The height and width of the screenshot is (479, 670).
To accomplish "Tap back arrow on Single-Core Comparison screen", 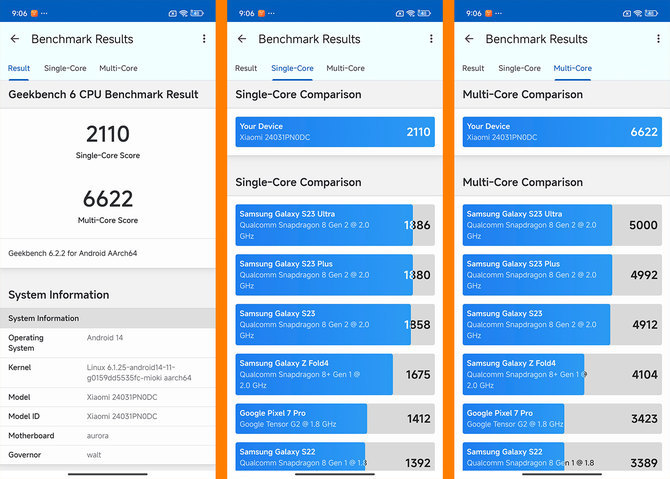I will coord(242,39).
